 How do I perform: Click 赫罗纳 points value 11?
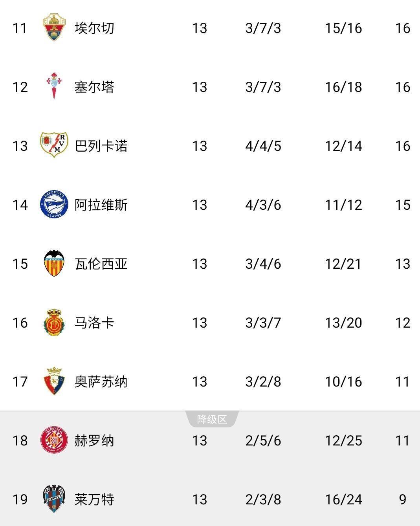(402, 441)
